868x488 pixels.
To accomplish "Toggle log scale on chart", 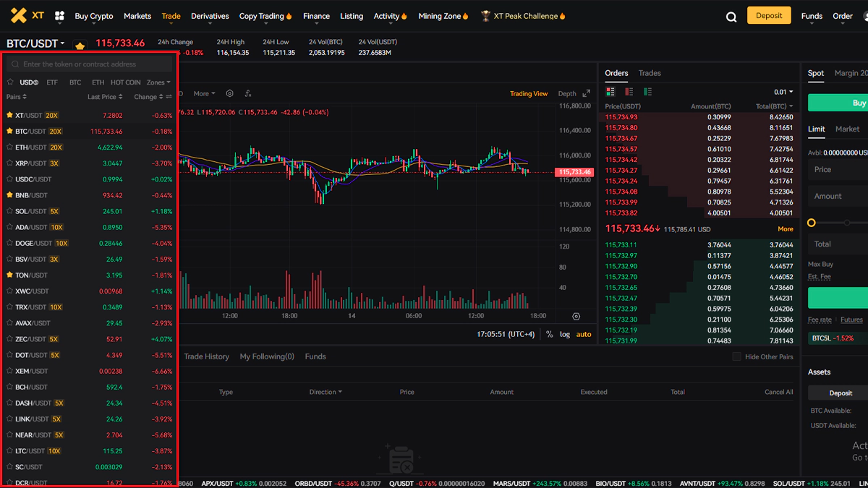I will click(564, 334).
